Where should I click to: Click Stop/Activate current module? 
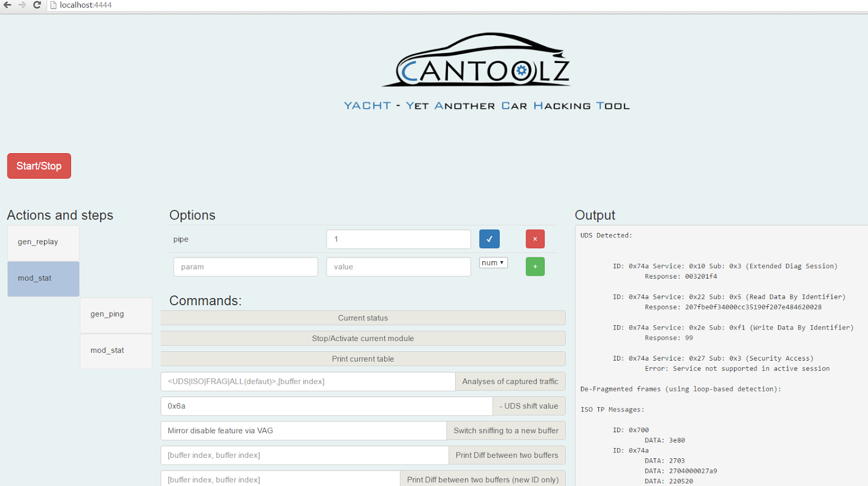pyautogui.click(x=363, y=338)
